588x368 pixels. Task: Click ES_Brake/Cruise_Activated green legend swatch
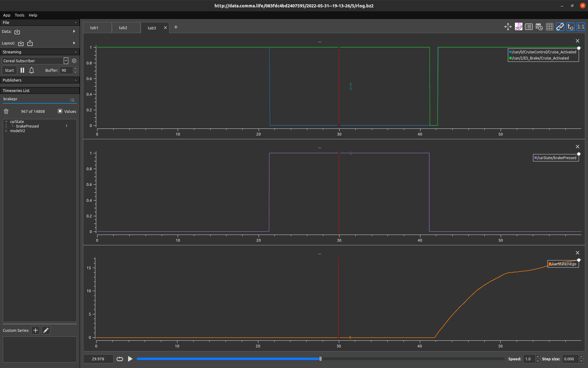(x=510, y=58)
